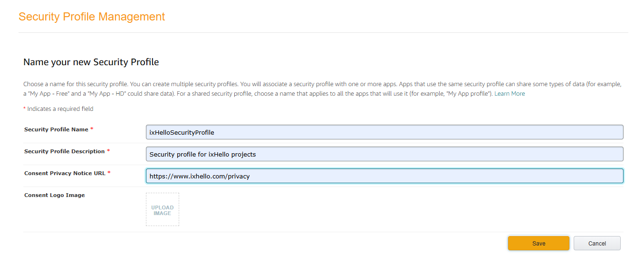Click the Name your new Security Profile heading
644x276 pixels.
(91, 62)
